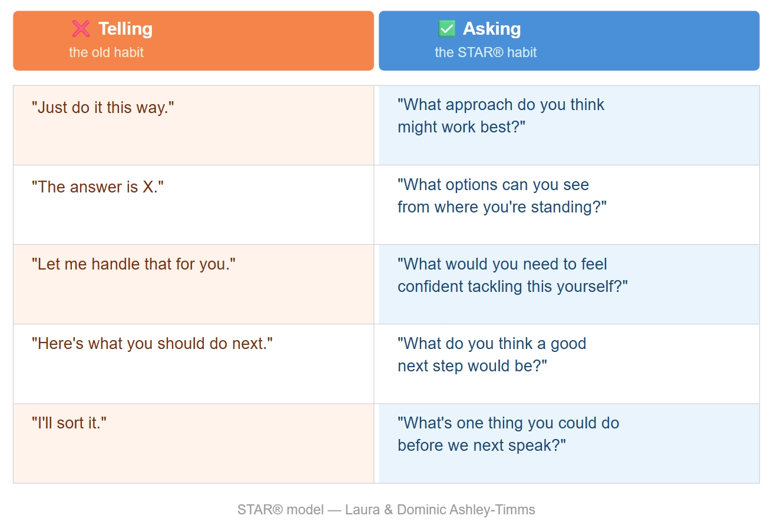
Task: Select the "I'll sort it." quote
Action: [69, 423]
